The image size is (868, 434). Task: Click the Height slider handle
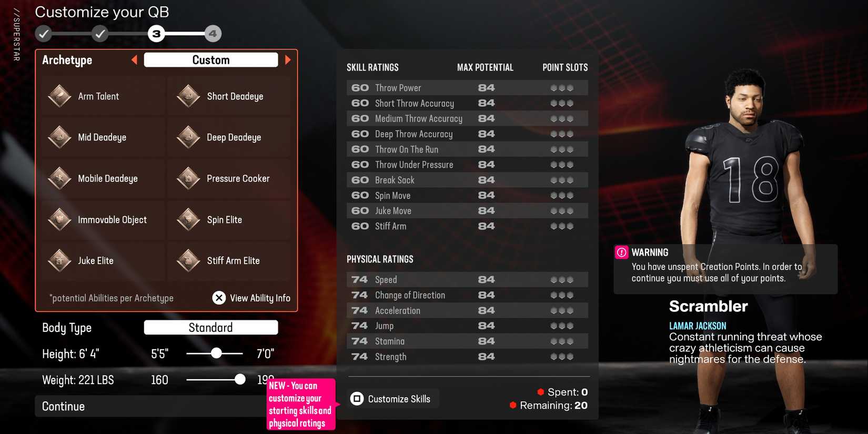click(216, 353)
